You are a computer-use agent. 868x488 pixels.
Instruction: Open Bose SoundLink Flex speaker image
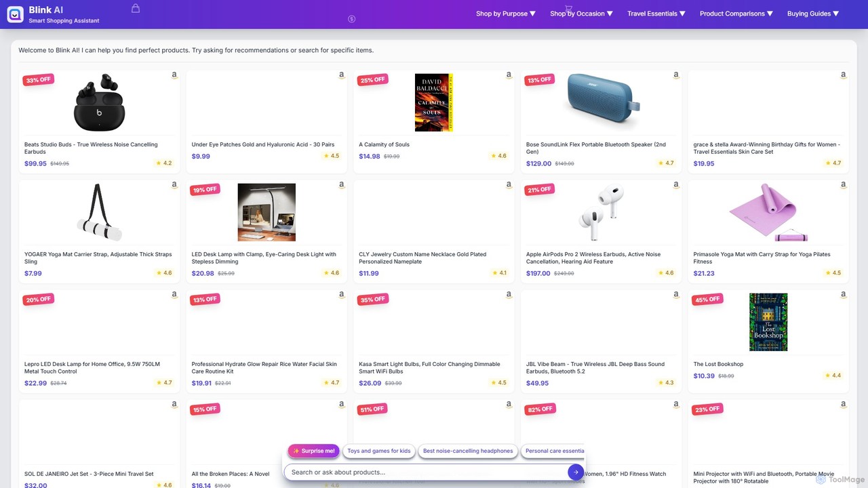pyautogui.click(x=602, y=102)
